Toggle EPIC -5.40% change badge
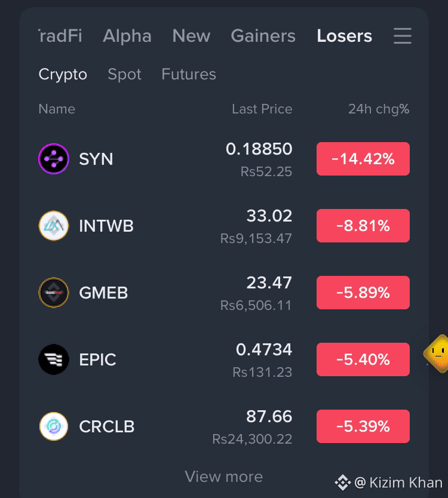 point(363,359)
